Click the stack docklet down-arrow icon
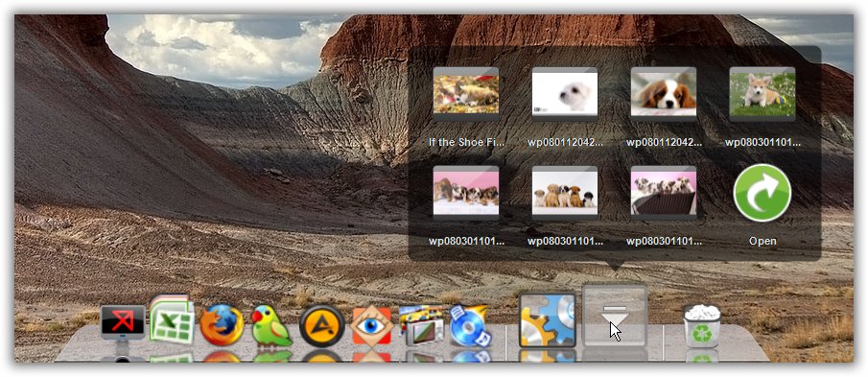The image size is (868, 377). [x=615, y=316]
